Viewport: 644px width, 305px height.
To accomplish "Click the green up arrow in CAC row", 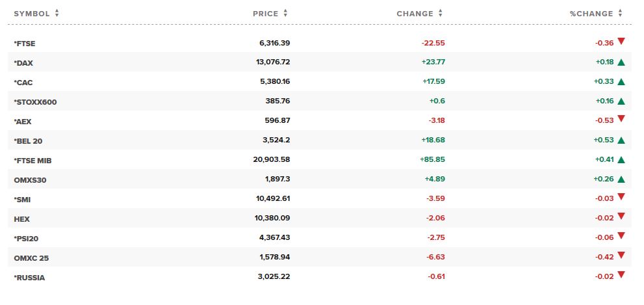I will [x=621, y=82].
